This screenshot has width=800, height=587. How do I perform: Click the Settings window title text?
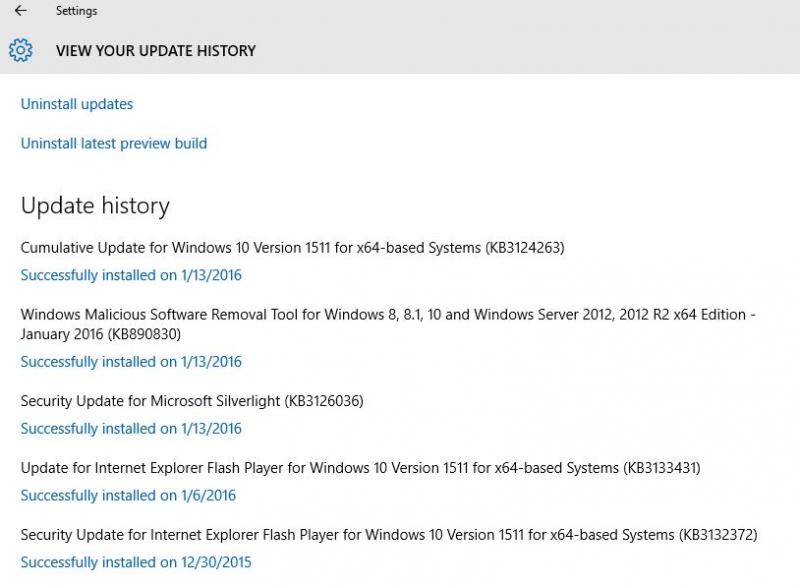(76, 11)
